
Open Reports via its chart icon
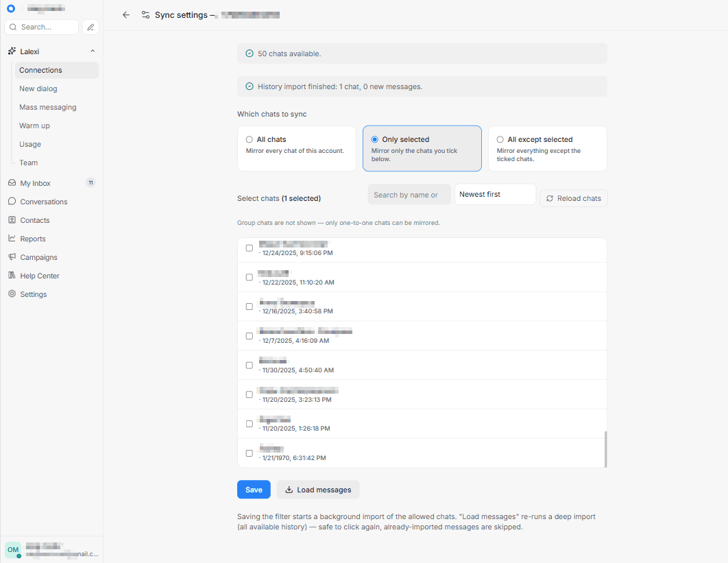pyautogui.click(x=12, y=239)
